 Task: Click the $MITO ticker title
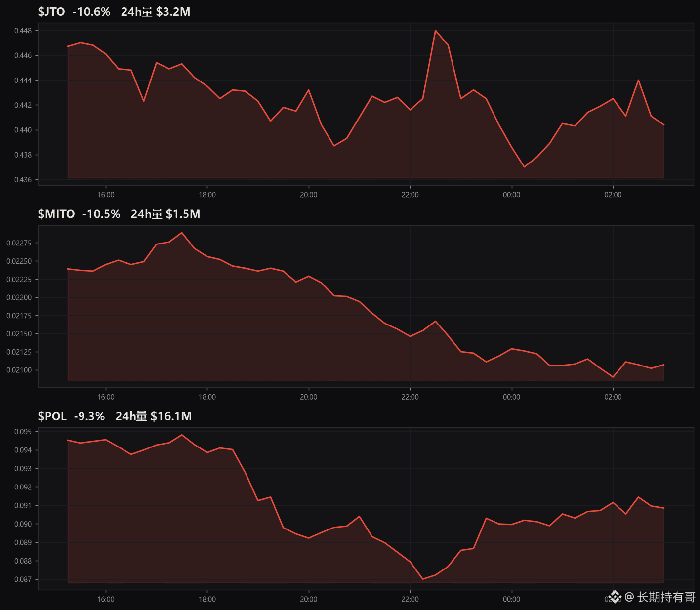tap(56, 214)
